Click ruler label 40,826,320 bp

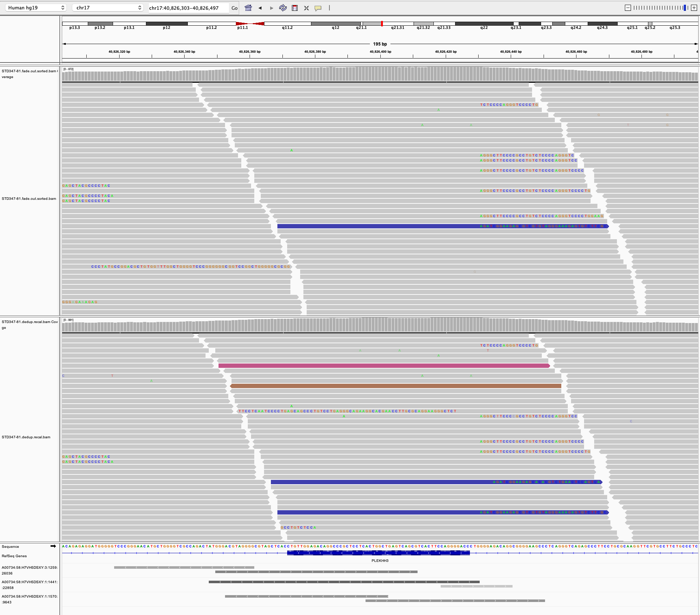[x=119, y=52]
